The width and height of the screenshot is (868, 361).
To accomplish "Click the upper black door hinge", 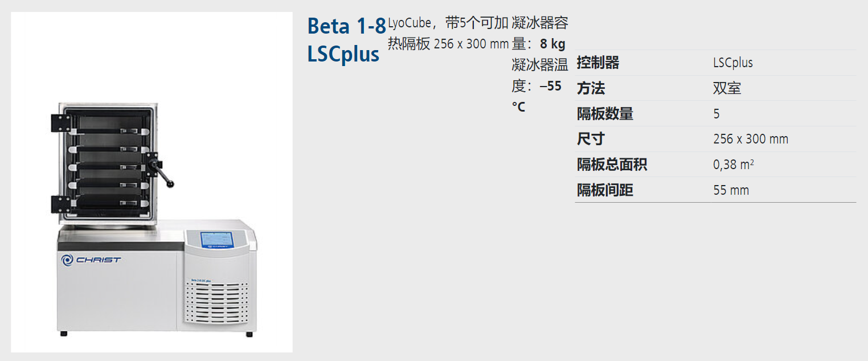I will pos(60,123).
